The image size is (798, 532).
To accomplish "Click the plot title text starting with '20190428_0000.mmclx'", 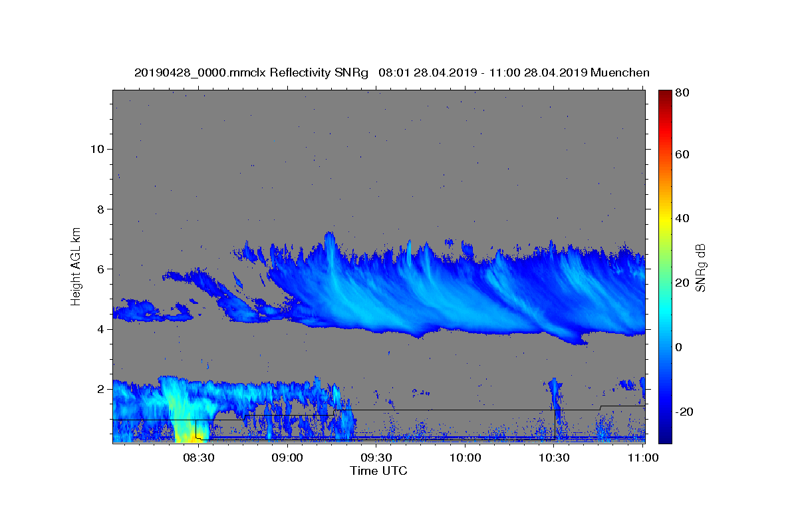I will [x=392, y=72].
